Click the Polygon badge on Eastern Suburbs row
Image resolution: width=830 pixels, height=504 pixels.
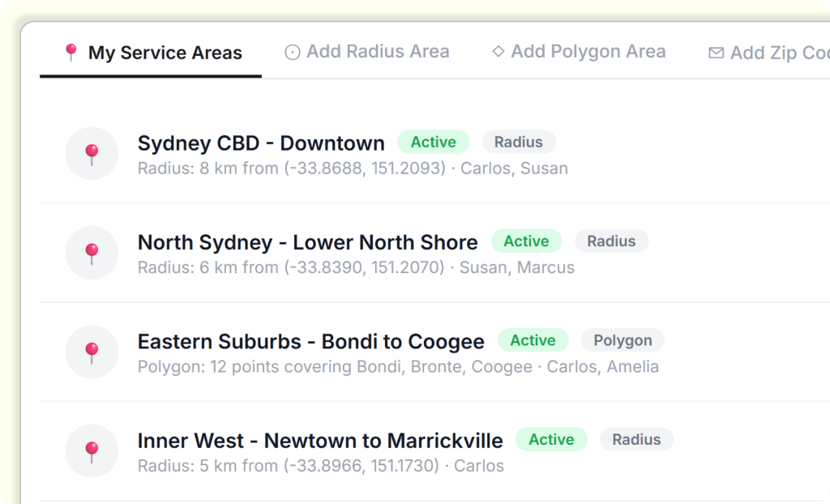(x=622, y=340)
